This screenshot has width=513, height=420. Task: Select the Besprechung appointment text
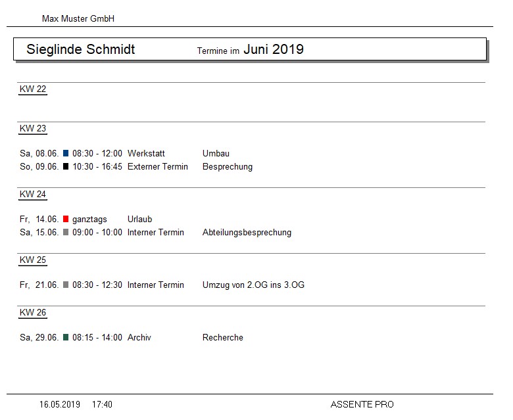pyautogui.click(x=227, y=167)
